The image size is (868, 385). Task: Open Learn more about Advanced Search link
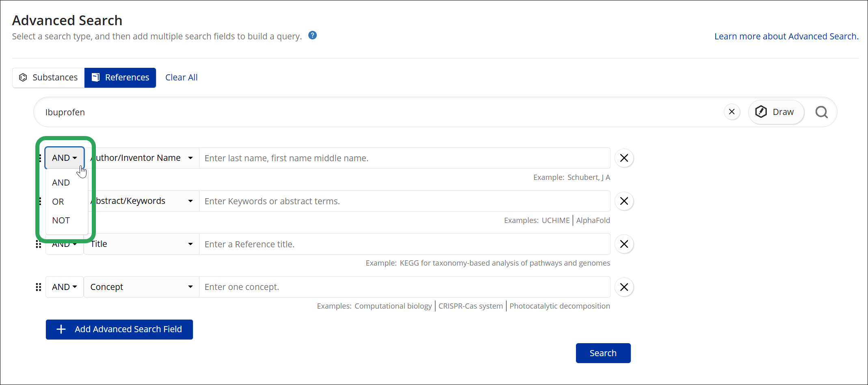pos(786,36)
